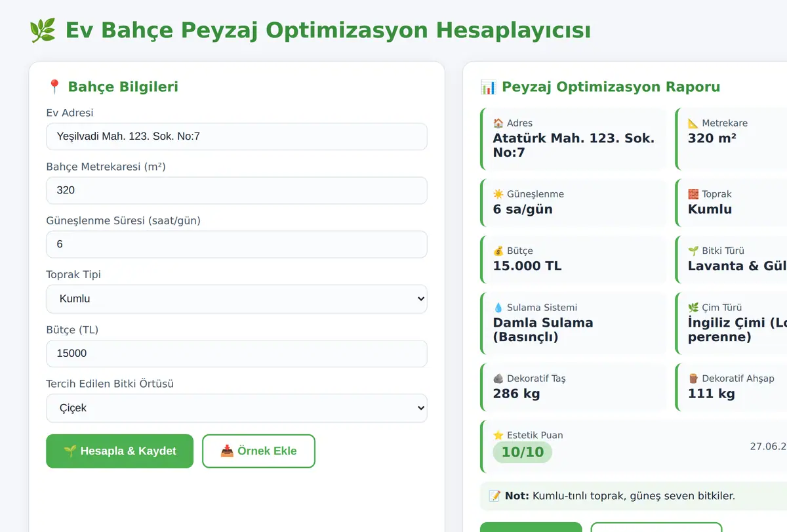The image size is (787, 532).
Task: Click the house icon next to Adres
Action: click(x=498, y=123)
